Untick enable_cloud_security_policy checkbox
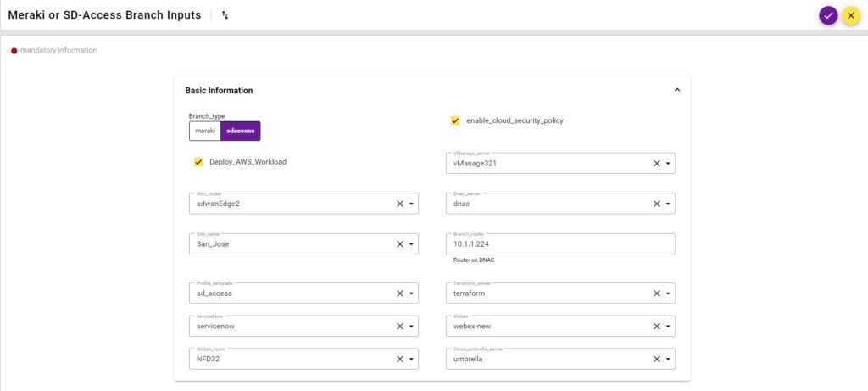This screenshot has height=391, width=868. (x=455, y=120)
